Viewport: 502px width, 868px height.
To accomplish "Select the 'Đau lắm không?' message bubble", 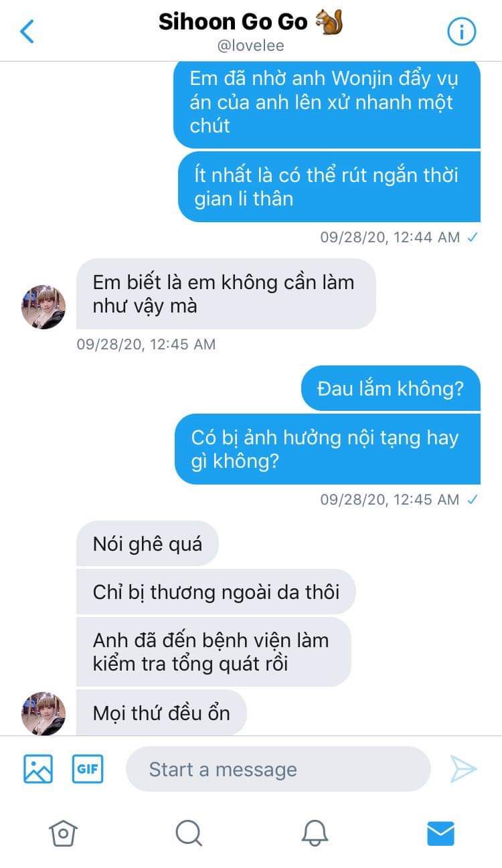I will pos(391,388).
